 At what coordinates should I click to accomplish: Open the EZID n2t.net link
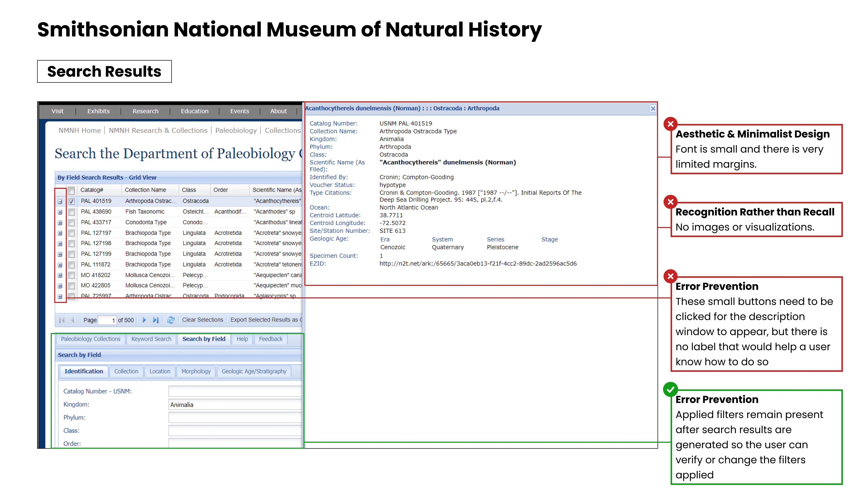[x=478, y=264]
